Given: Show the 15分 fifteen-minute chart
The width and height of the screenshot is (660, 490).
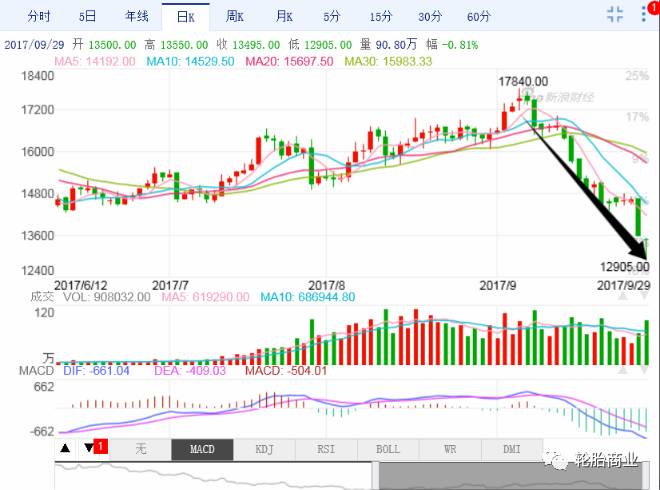Looking at the screenshot, I should (x=381, y=16).
